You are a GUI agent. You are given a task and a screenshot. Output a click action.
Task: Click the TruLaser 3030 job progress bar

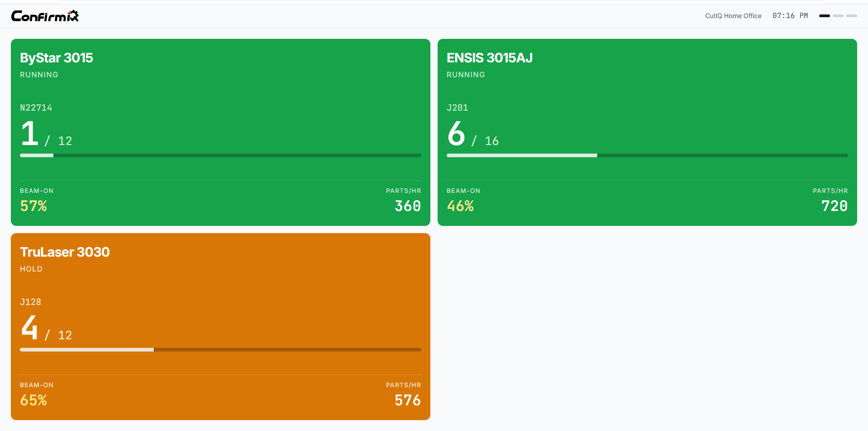point(221,350)
